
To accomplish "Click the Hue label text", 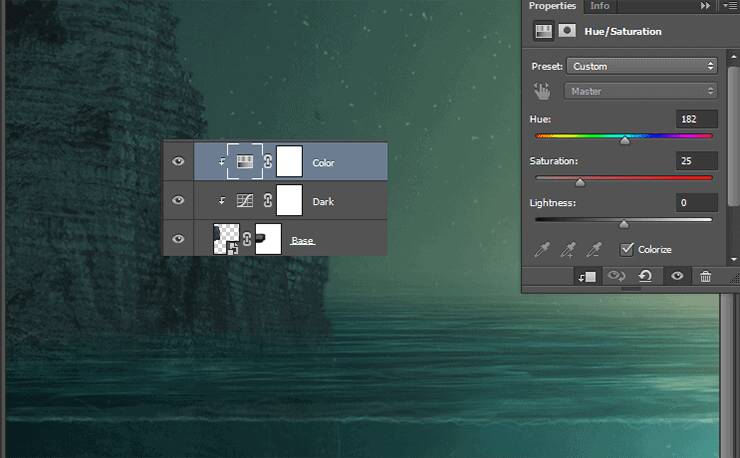I will (x=540, y=119).
